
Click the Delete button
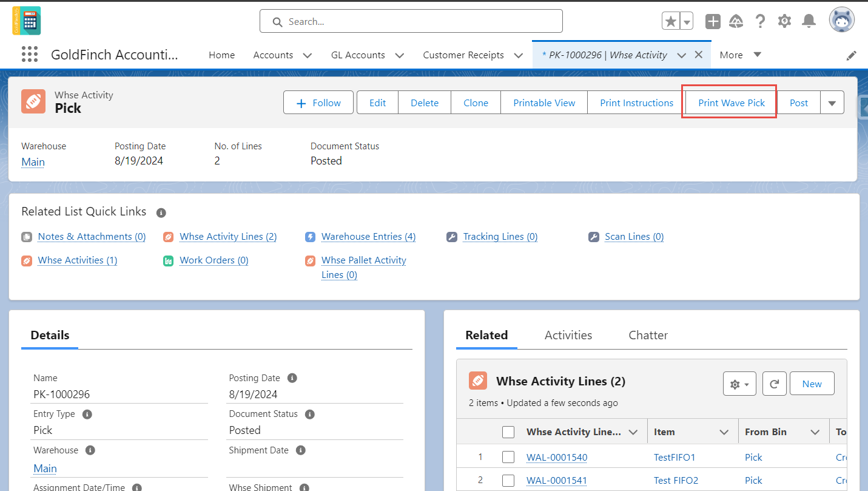click(425, 103)
